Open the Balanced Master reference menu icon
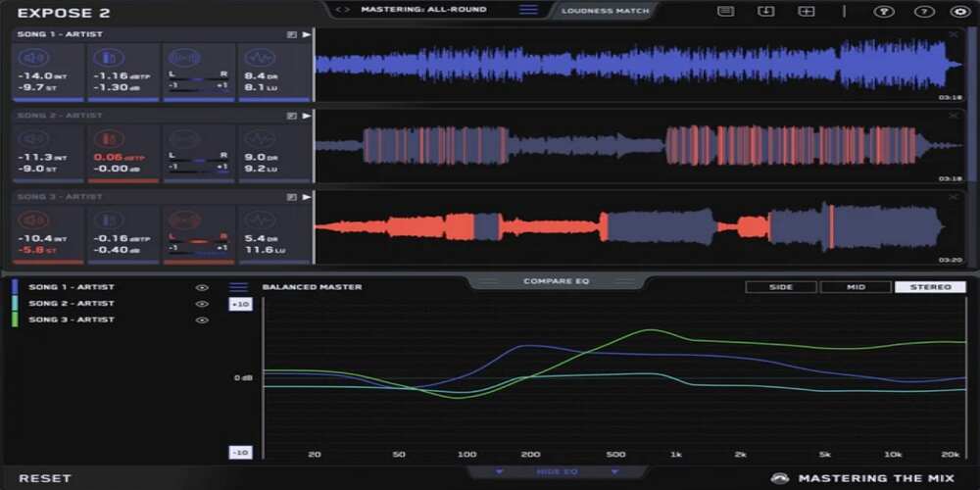This screenshot has width=980, height=490. [239, 287]
